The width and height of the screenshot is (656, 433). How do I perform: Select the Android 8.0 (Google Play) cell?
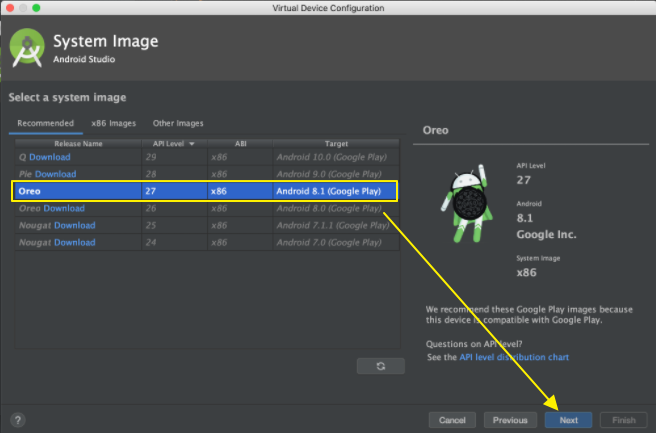pos(336,208)
